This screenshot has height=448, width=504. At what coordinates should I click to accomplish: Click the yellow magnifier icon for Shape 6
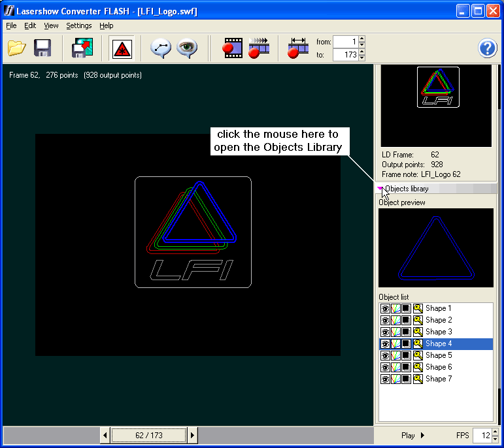click(x=418, y=367)
